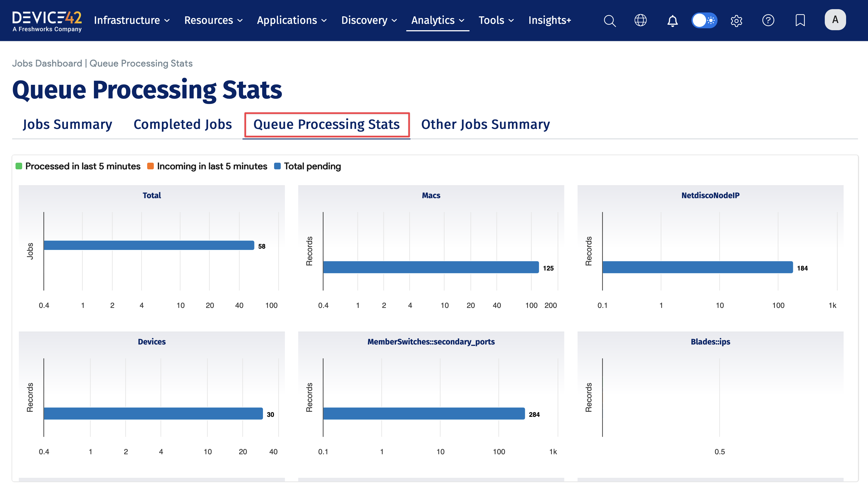Toggle the light/dark theme switch
Viewport: 868px width, 490px height.
704,20
